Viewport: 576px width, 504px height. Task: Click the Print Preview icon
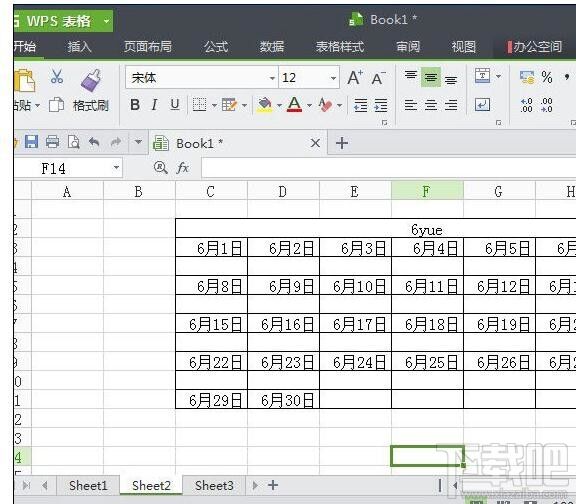[x=73, y=142]
